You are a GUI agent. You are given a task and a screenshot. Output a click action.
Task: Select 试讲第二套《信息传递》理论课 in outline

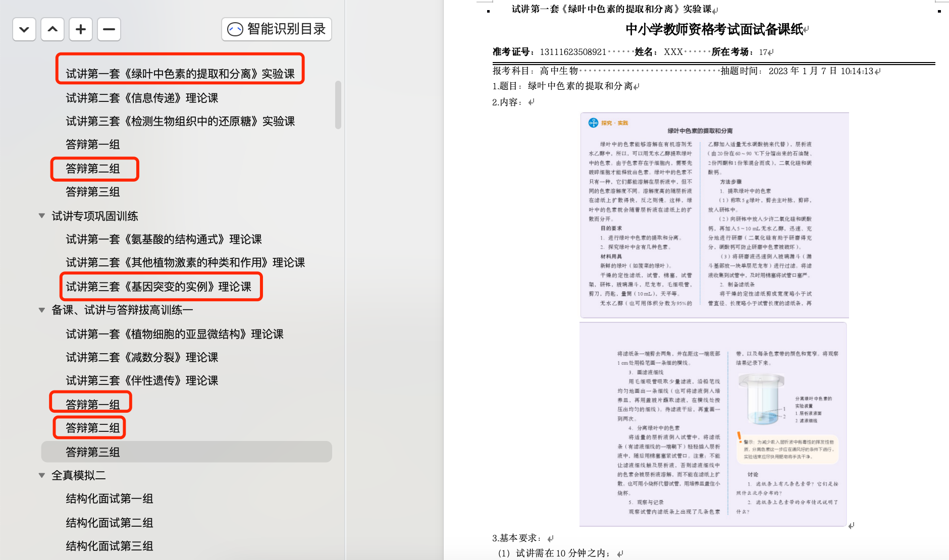142,98
